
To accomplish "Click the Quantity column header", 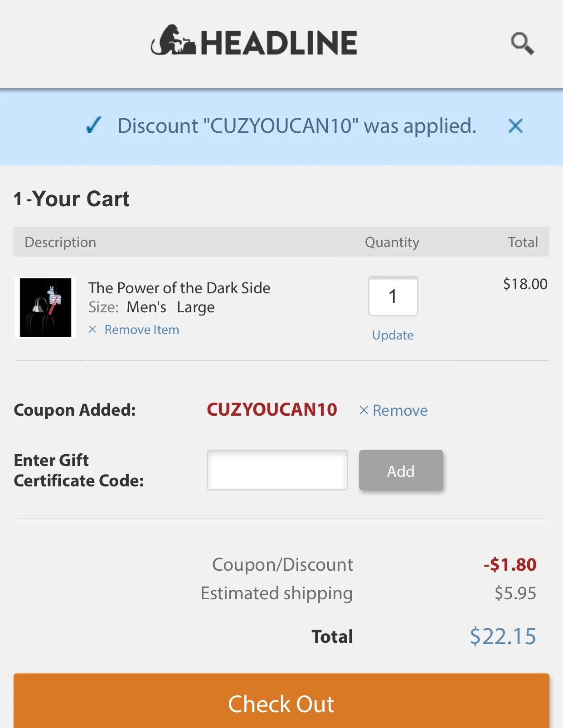I will [392, 242].
